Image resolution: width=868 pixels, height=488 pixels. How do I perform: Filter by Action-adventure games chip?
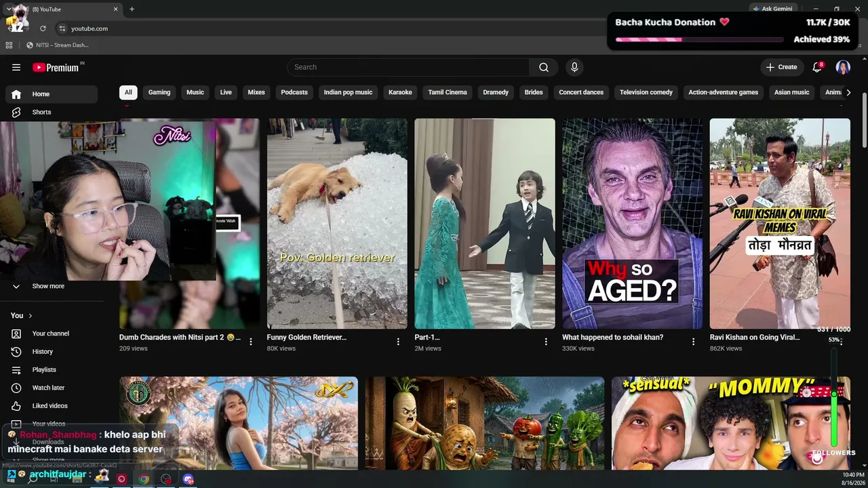coord(724,92)
